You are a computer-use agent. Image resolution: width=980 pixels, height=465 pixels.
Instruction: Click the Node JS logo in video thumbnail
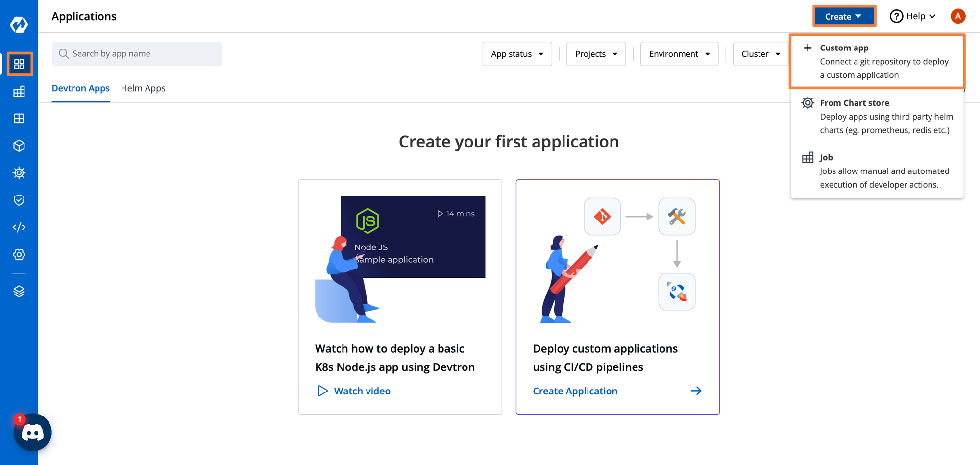click(367, 220)
